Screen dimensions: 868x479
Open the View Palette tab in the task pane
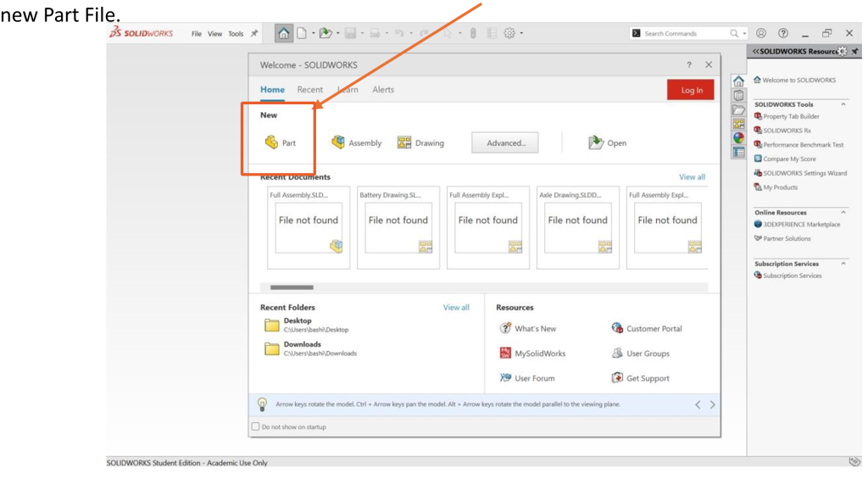(x=738, y=124)
